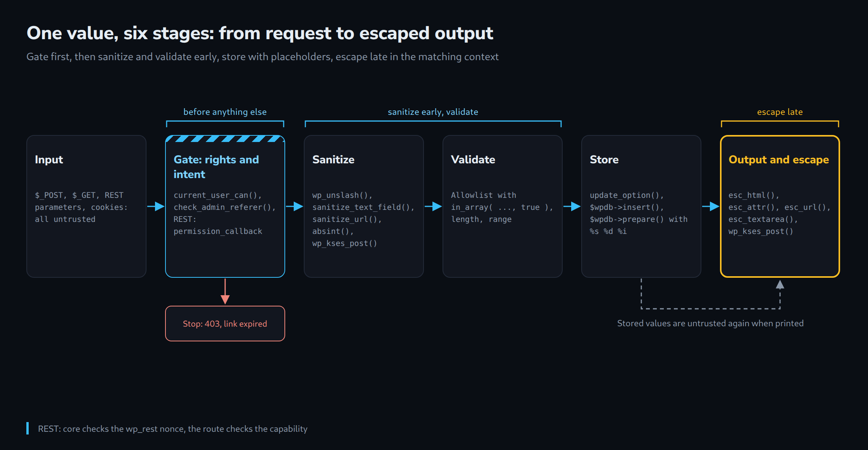Click the 'sanitize_url(),' code text
Screen dimensions: 868x450
click(347, 219)
